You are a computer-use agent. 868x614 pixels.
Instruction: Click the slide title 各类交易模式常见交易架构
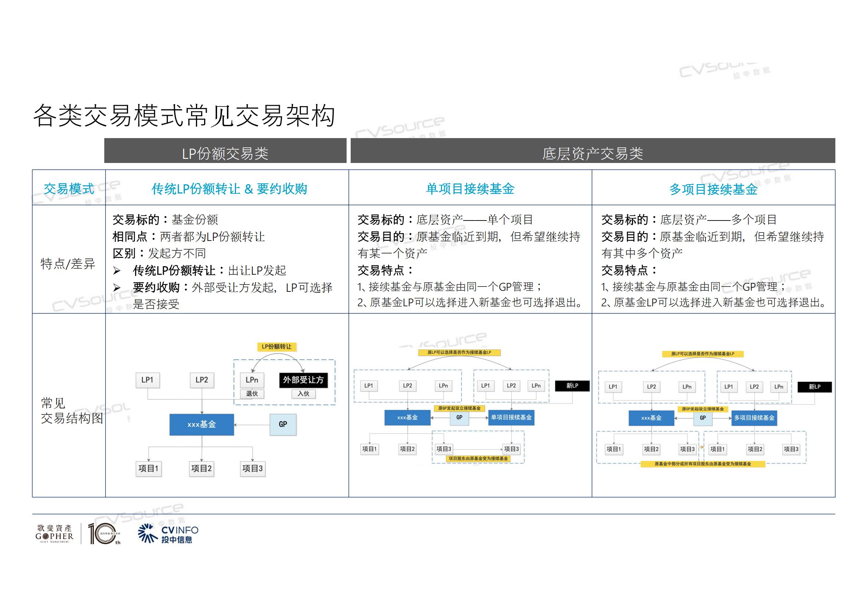click(x=184, y=115)
